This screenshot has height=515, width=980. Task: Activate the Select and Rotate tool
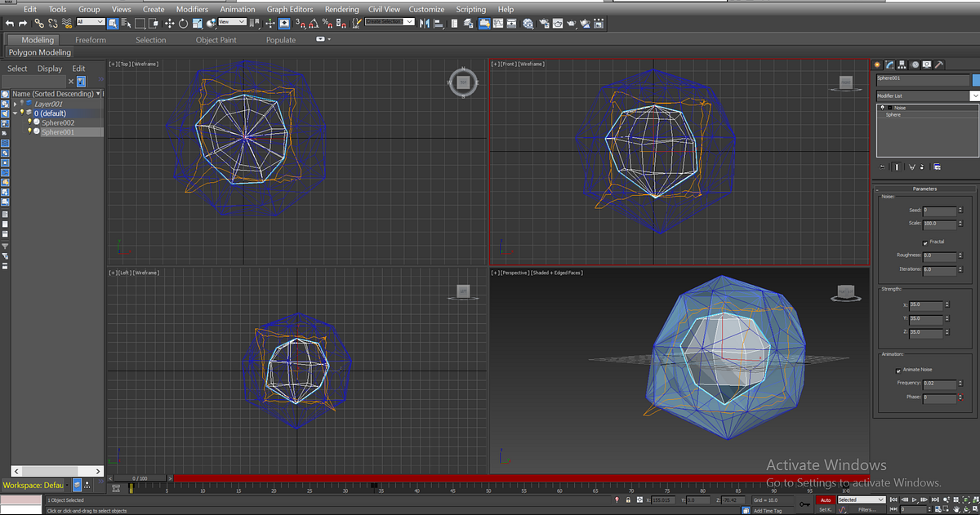pos(181,23)
